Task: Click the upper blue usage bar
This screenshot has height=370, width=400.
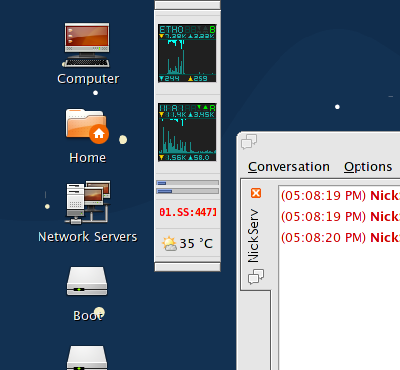Action: click(188, 183)
